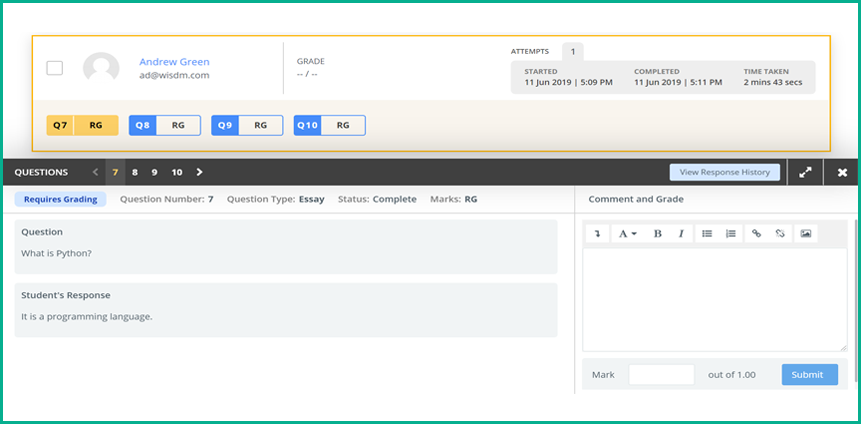Click the time taken 2 mins 43 secs
Screen dimensions: 861x424
(773, 82)
